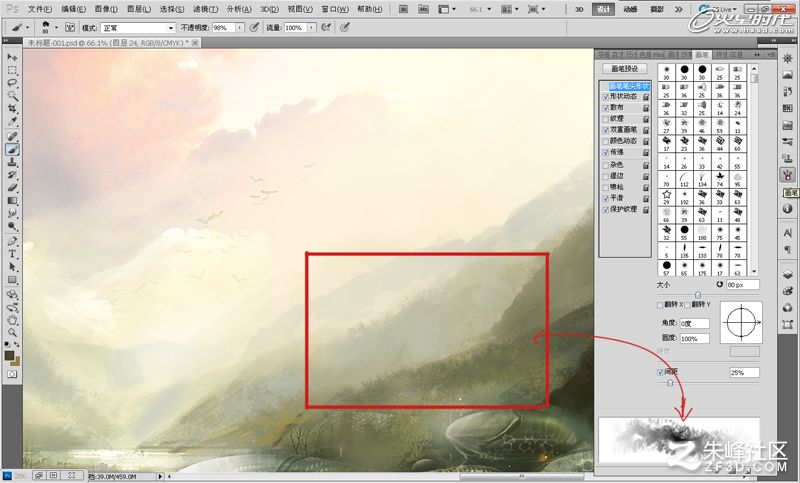
Task: Open the Brush Preset picker arrow
Action: click(x=56, y=28)
